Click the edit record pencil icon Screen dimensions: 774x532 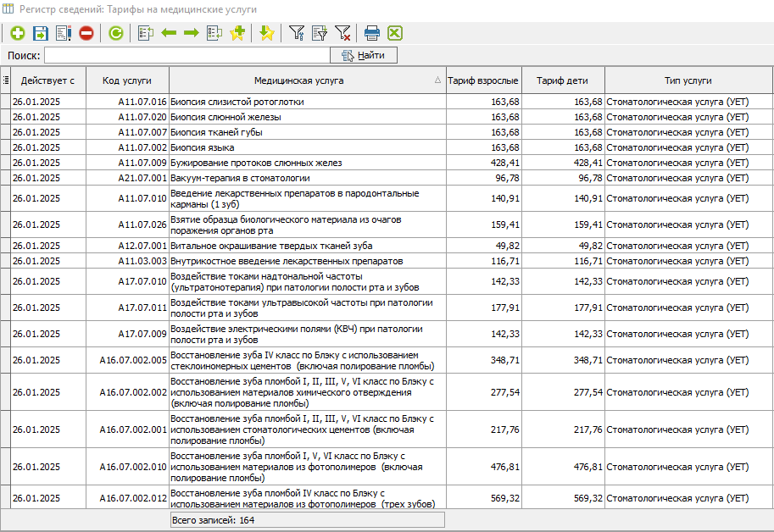tap(64, 33)
